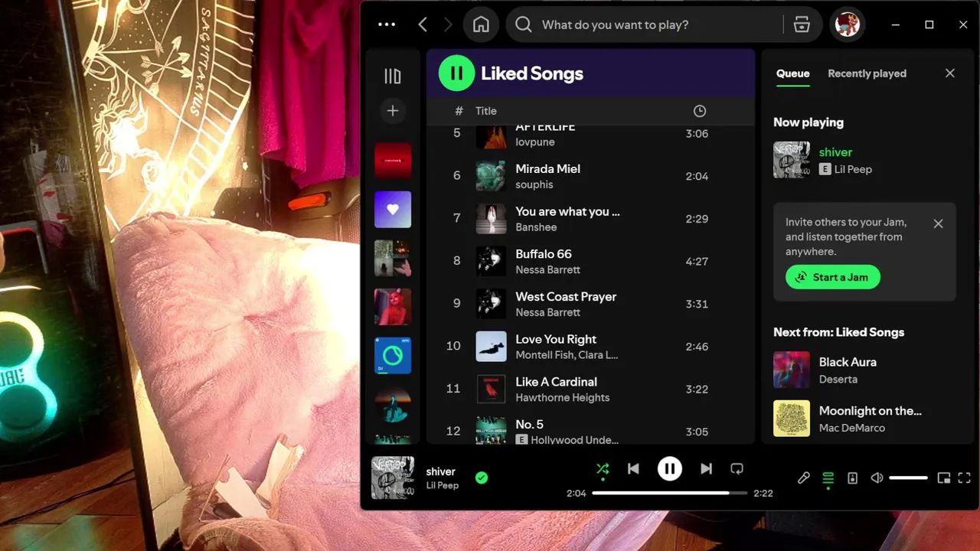Expand Your Library sidebar icon
The height and width of the screenshot is (551, 980).
(393, 76)
